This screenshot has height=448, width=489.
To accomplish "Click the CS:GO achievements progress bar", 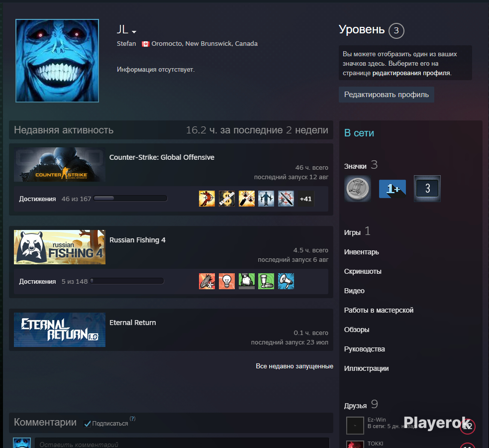I will (x=130, y=198).
